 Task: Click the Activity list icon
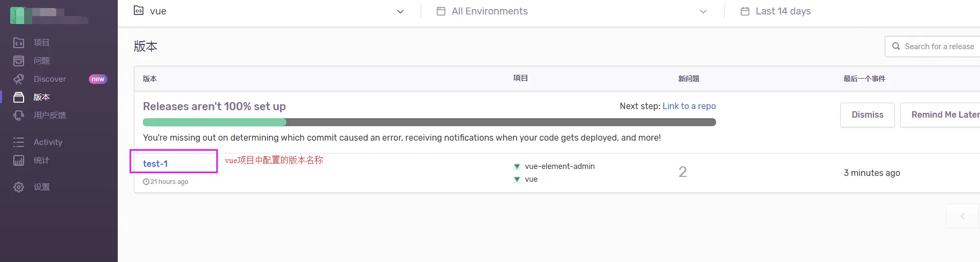19,142
